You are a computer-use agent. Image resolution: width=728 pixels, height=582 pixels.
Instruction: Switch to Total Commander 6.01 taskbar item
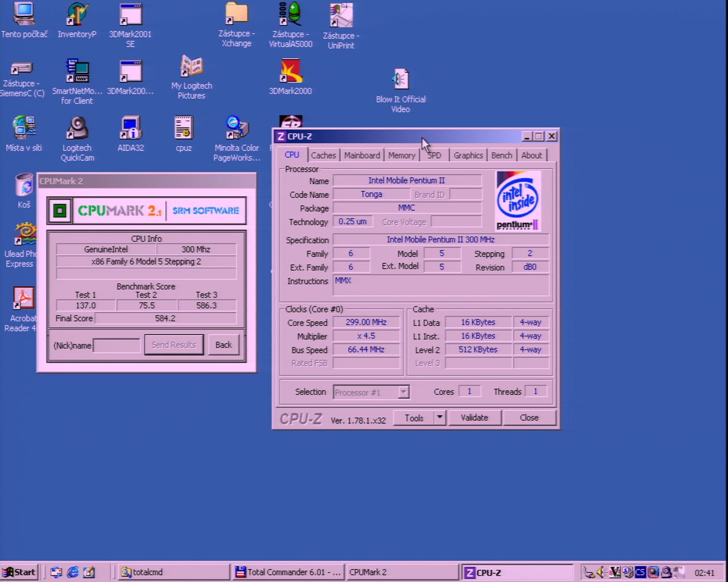coord(288,572)
